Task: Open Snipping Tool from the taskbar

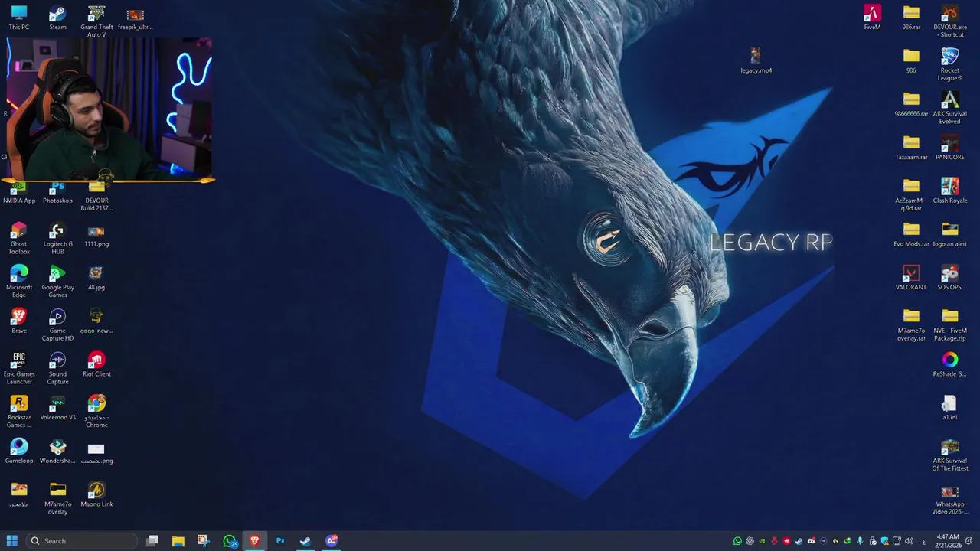Action: point(203,541)
